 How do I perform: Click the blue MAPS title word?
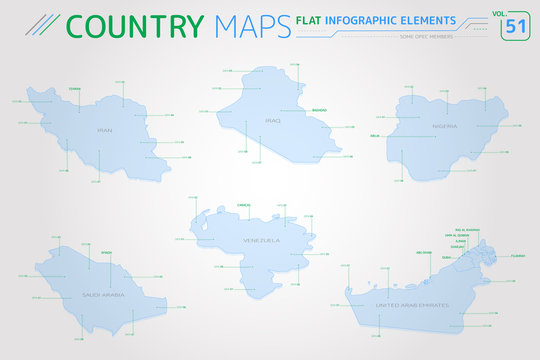[x=253, y=27]
